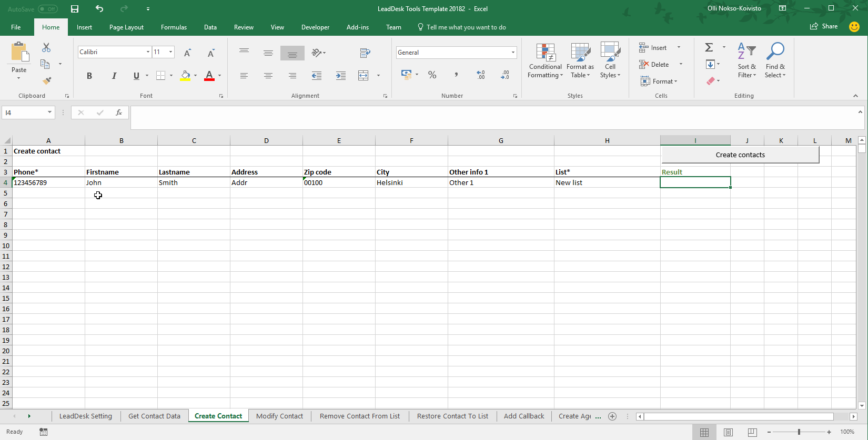This screenshot has width=868, height=440.
Task: Undo the last action
Action: [99, 9]
